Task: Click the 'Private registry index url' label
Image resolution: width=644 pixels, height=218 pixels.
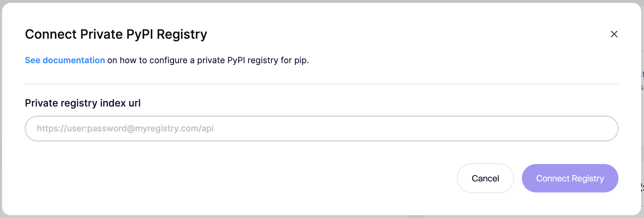Action: pos(83,103)
